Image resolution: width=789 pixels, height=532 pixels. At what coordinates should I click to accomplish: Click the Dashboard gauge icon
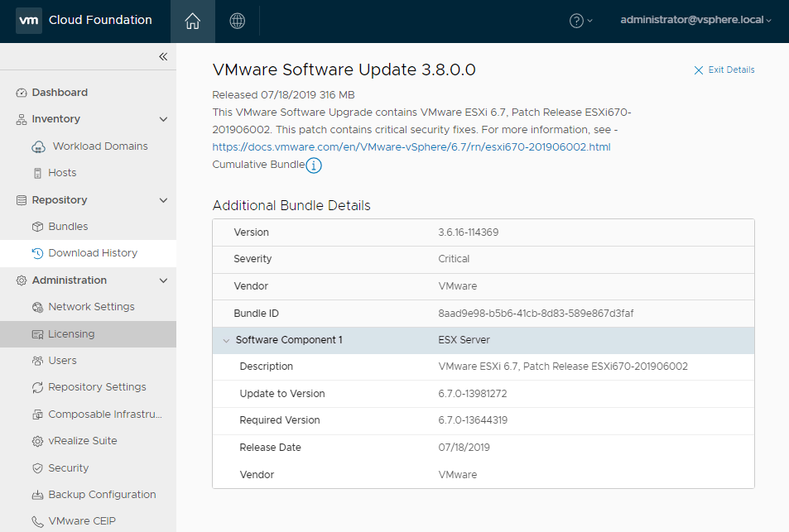click(x=22, y=93)
